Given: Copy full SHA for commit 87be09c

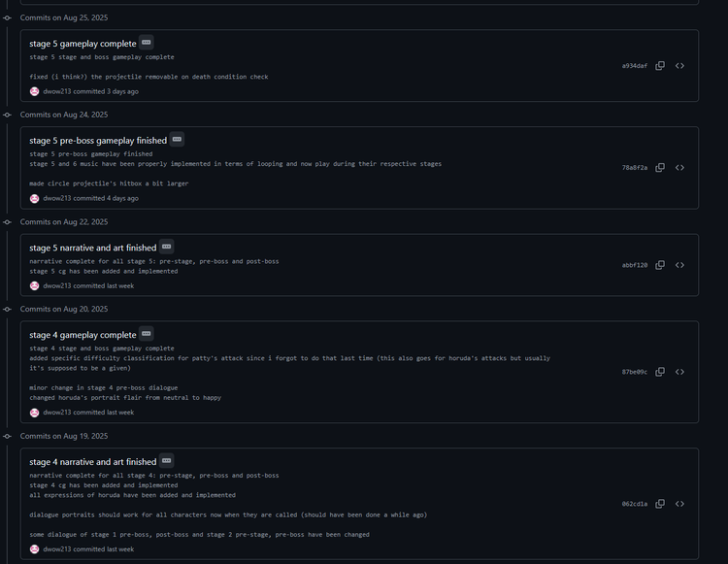Looking at the screenshot, I should tap(660, 372).
